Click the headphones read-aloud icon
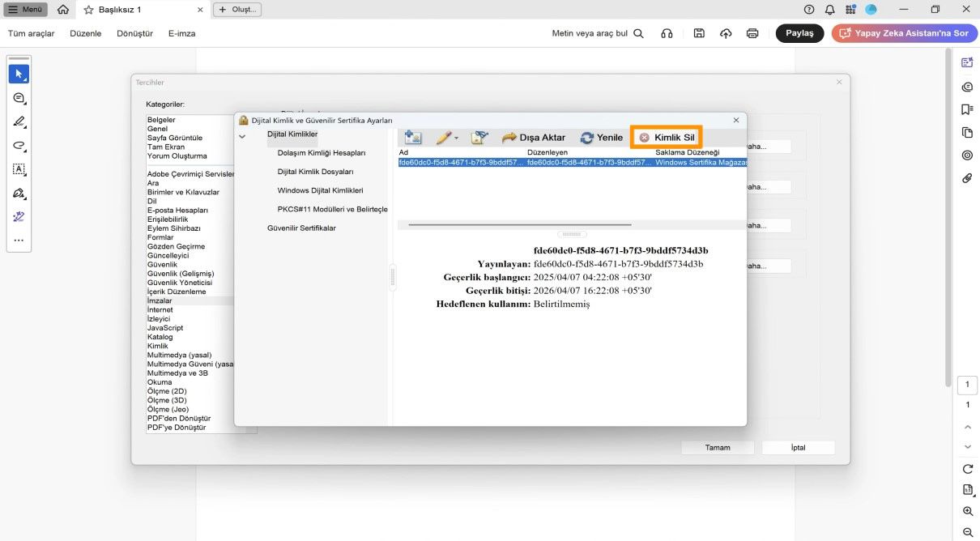This screenshot has height=541, width=980. point(667,33)
